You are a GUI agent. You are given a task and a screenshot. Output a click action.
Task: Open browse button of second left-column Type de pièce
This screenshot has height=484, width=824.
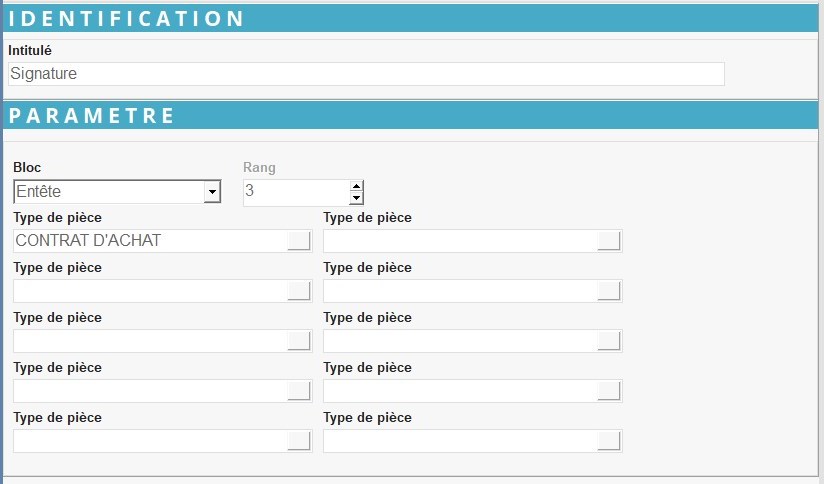pos(299,291)
